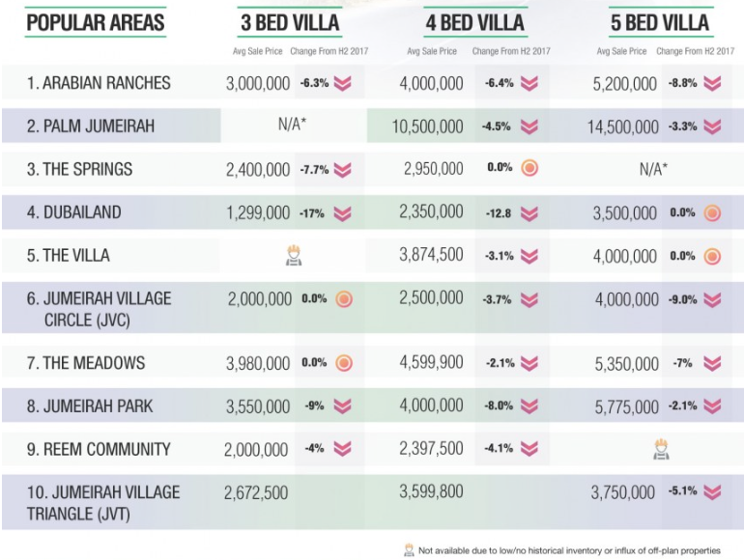Click the Arabian Ranches row label

(99, 84)
